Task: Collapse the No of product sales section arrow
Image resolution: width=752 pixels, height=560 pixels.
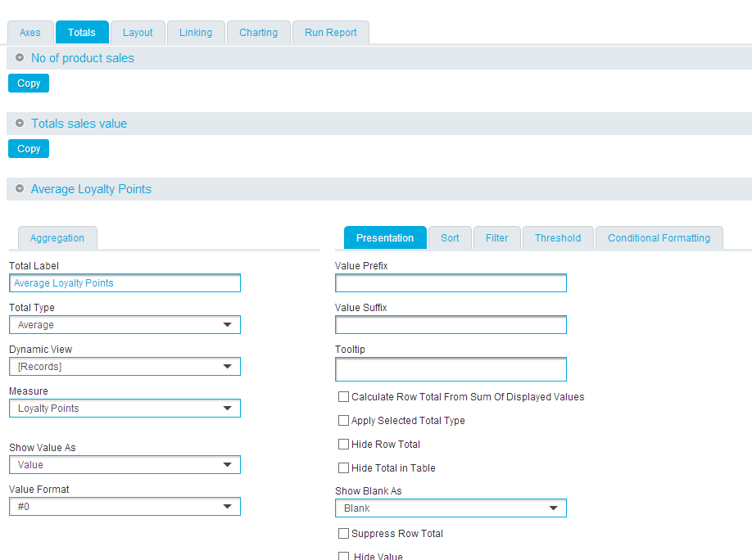Action: pyautogui.click(x=20, y=58)
